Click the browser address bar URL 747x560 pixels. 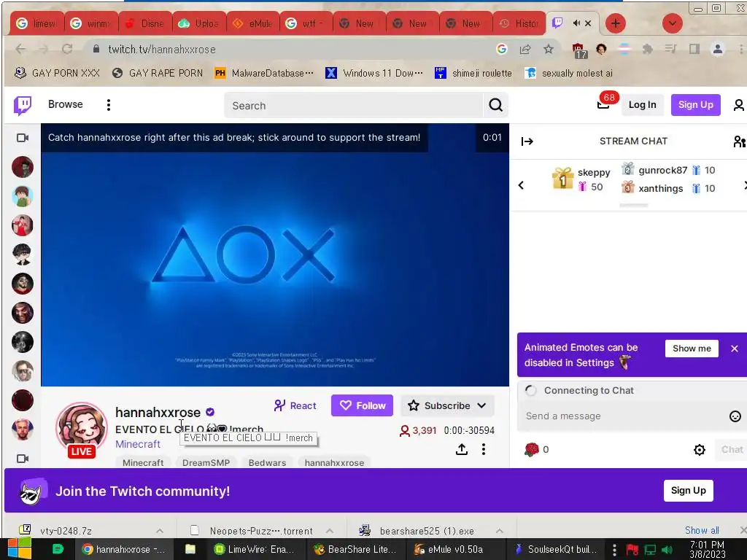pos(161,49)
